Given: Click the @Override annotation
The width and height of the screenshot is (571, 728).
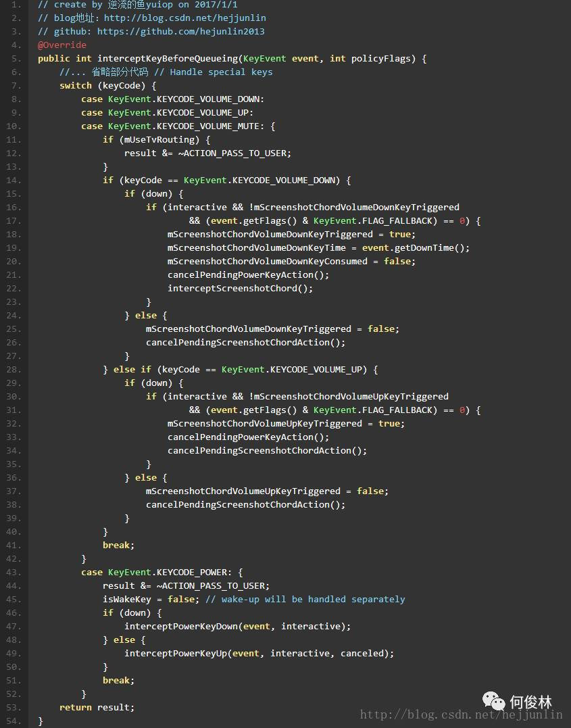Looking at the screenshot, I should tap(61, 45).
